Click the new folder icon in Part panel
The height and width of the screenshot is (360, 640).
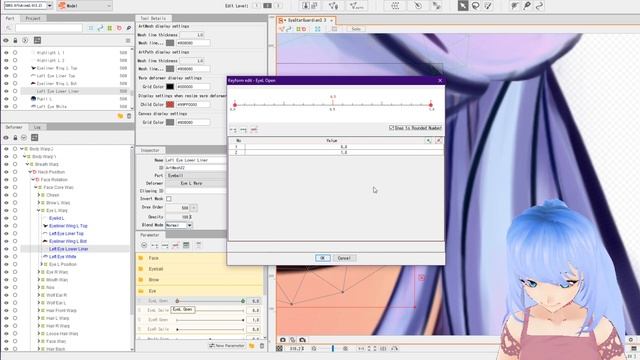pyautogui.click(x=120, y=116)
